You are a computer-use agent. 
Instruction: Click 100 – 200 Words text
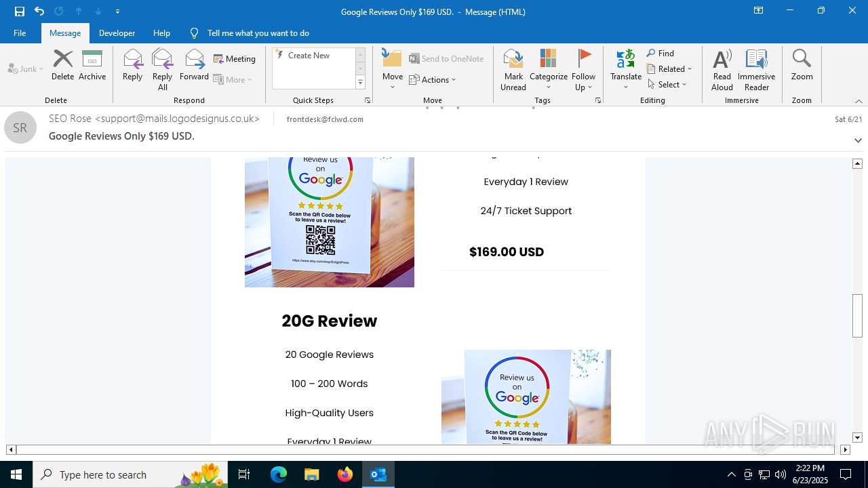pyautogui.click(x=330, y=384)
